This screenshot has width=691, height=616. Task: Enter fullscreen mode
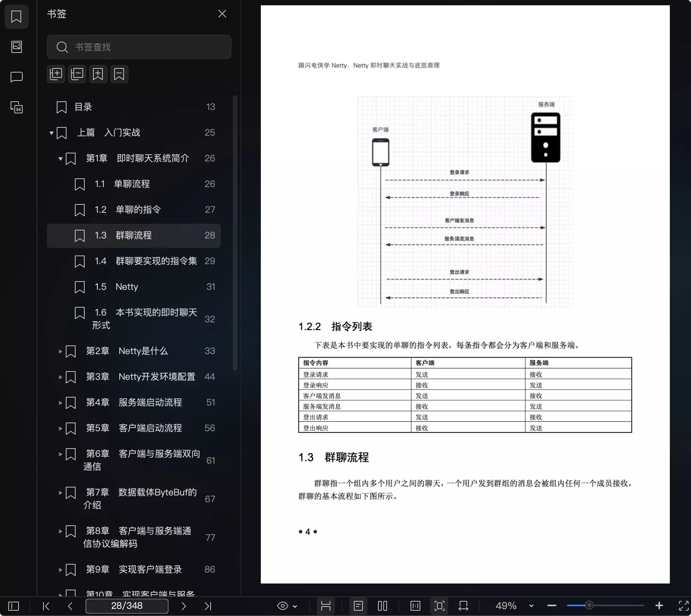coord(683,606)
